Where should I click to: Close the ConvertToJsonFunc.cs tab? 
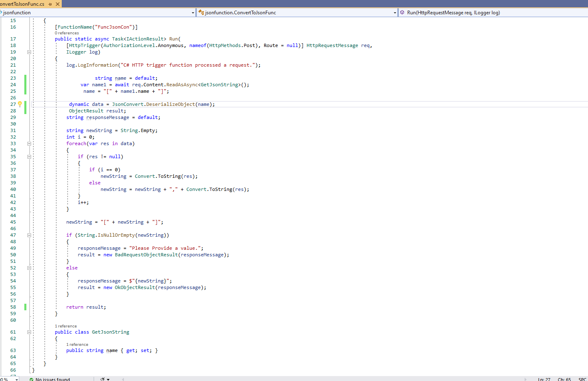point(58,4)
